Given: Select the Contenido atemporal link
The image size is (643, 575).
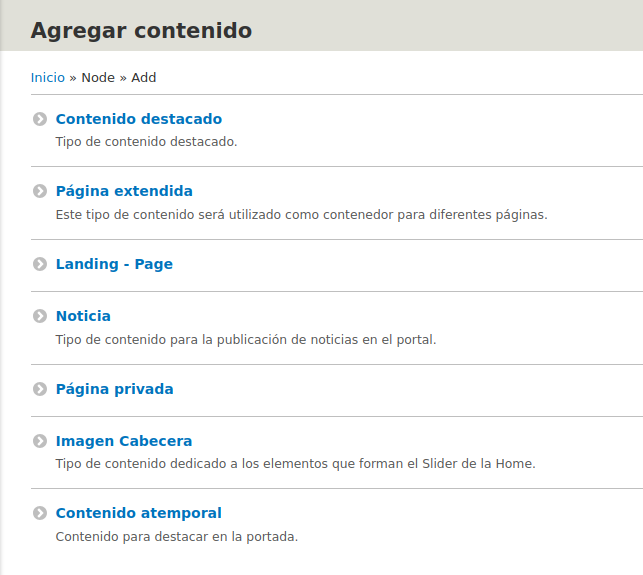Looking at the screenshot, I should [x=138, y=513].
